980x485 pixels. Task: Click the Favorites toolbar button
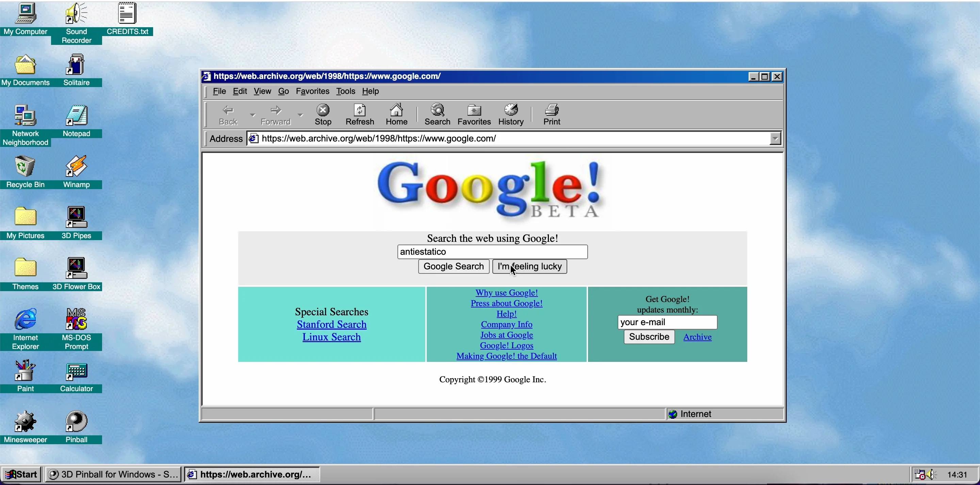coord(474,114)
